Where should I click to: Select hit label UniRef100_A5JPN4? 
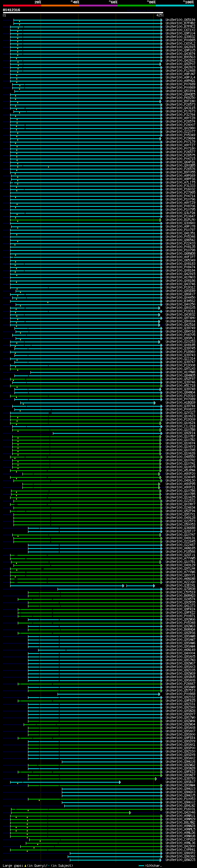180,470
